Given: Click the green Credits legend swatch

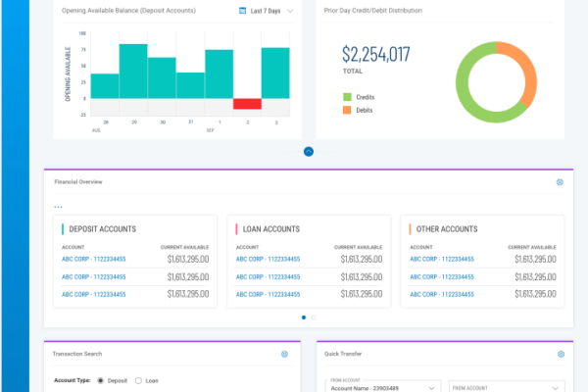Looking at the screenshot, I should (x=347, y=97).
